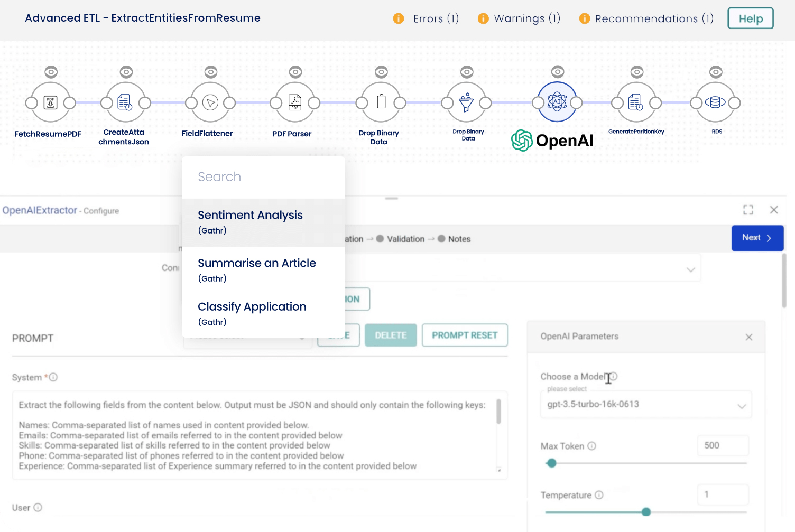
Task: Open Recommendations (1) list
Action: point(654,18)
